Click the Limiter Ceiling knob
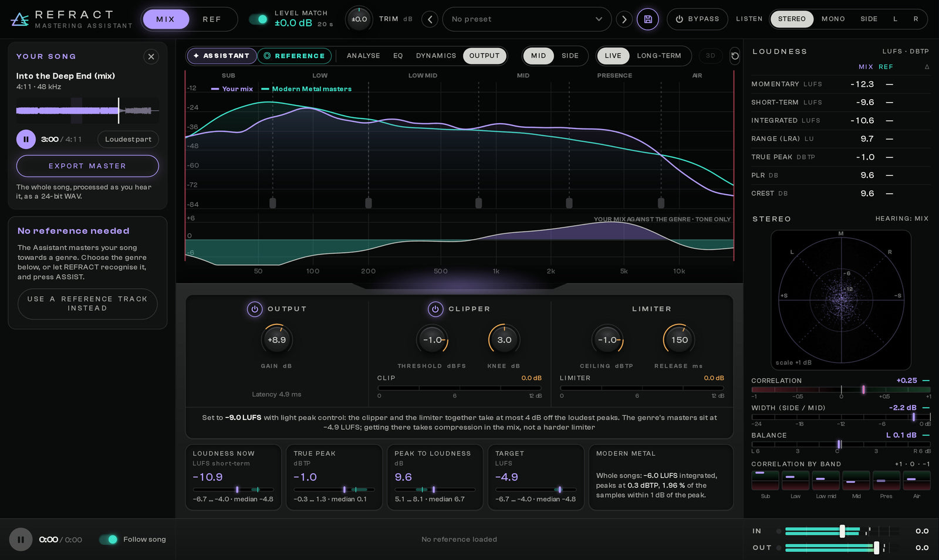The image size is (939, 560). click(607, 340)
